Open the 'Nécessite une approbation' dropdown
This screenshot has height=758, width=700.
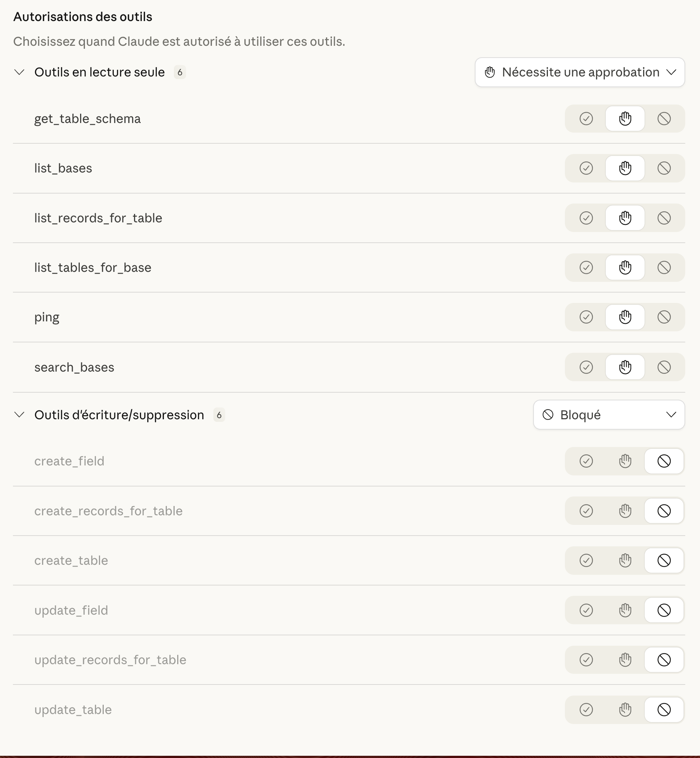(x=580, y=72)
